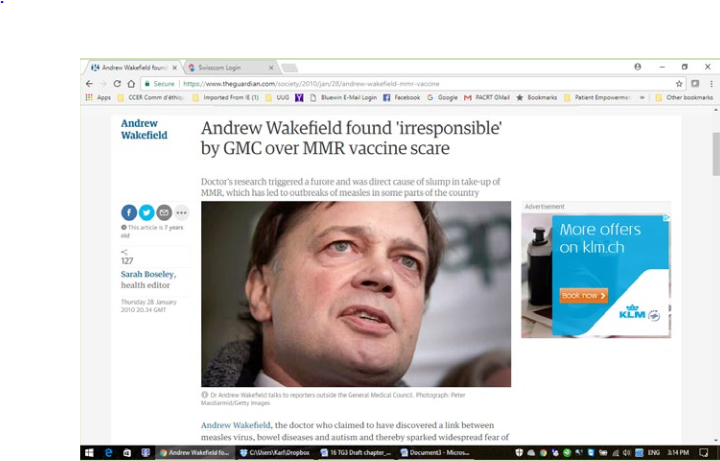This screenshot has height=461, width=720.
Task: Open Other bookmarks folder
Action: [x=684, y=97]
